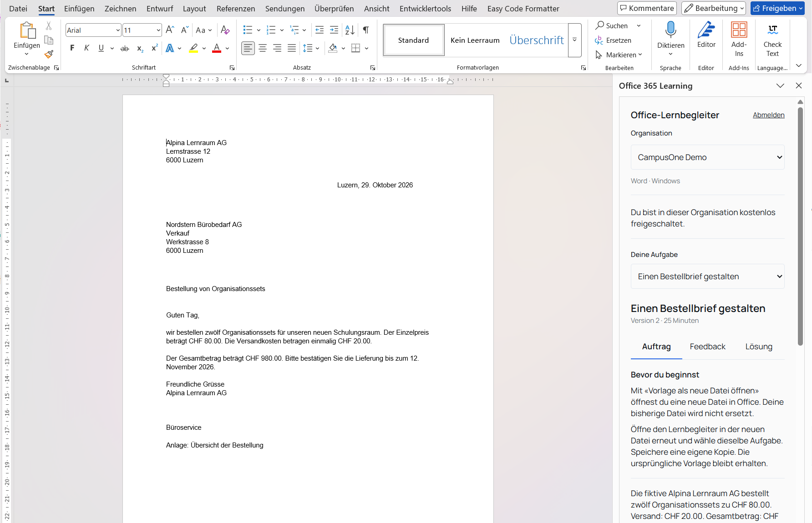Decrease paragraph indent
The width and height of the screenshot is (812, 523).
pyautogui.click(x=320, y=30)
